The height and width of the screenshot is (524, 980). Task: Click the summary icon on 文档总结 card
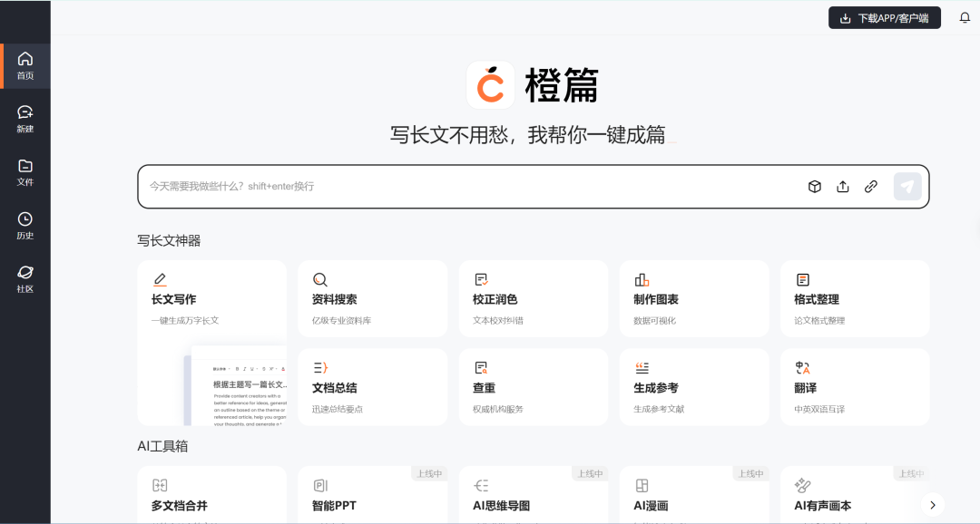tap(320, 368)
